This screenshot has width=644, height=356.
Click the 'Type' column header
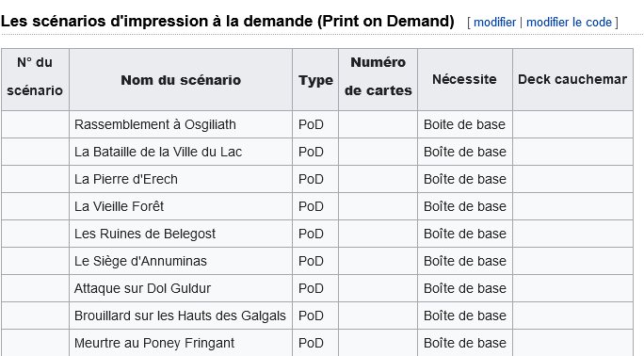(x=315, y=80)
